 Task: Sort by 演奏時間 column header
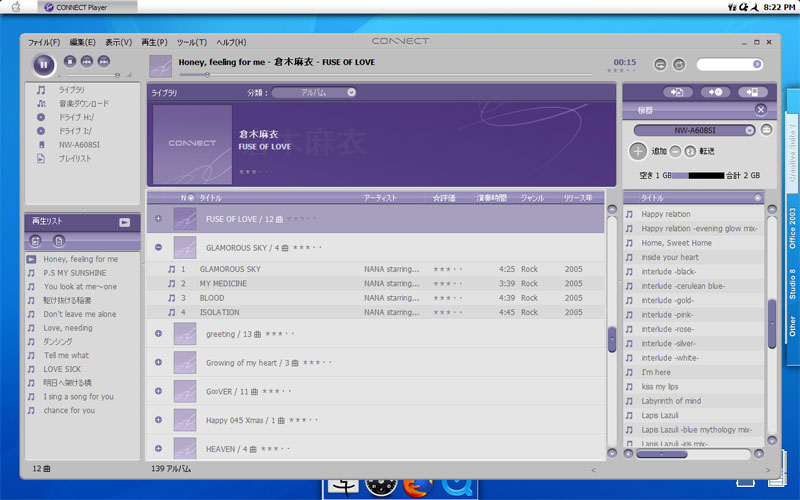click(493, 198)
